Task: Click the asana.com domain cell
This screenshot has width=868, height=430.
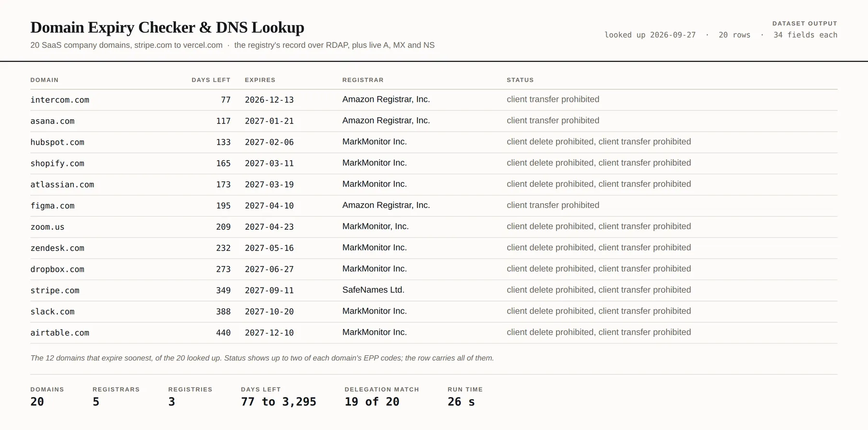Action: click(x=53, y=121)
